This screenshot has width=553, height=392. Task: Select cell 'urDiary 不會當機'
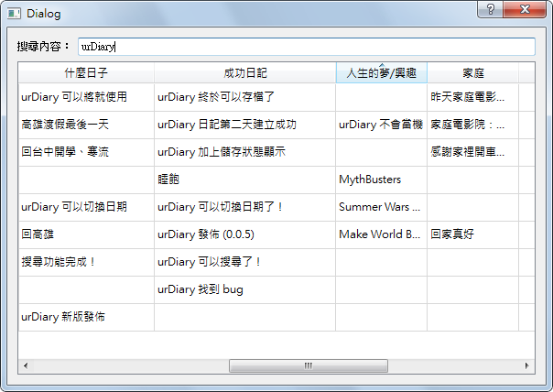pyautogui.click(x=382, y=125)
